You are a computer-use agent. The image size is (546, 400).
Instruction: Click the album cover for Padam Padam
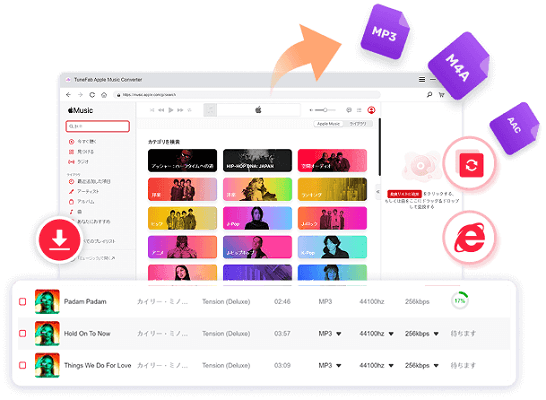coord(47,301)
